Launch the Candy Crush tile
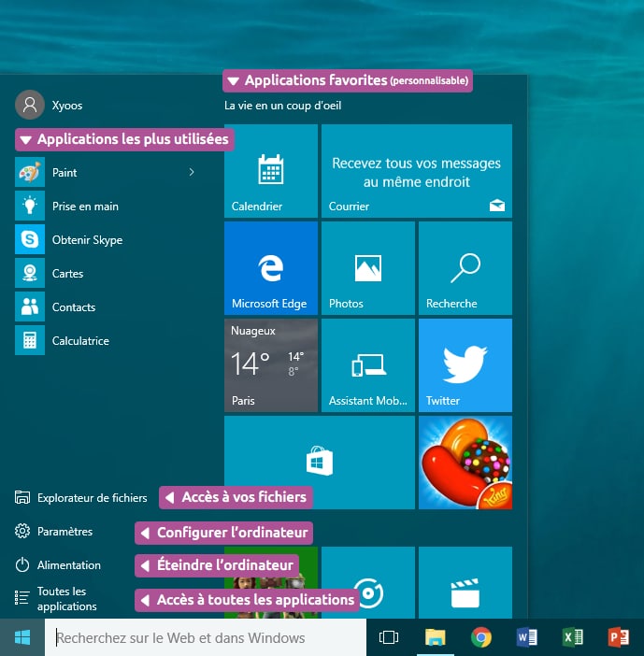Image resolution: width=644 pixels, height=656 pixels. click(465, 463)
